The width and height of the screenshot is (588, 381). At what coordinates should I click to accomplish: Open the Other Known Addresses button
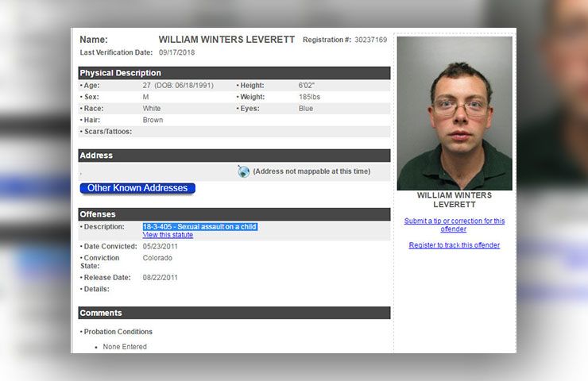click(137, 188)
